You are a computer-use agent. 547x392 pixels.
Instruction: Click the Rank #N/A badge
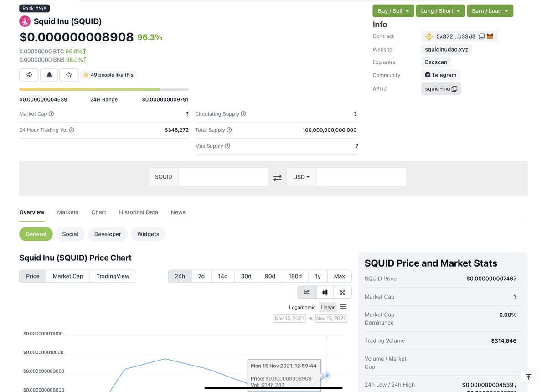pyautogui.click(x=35, y=8)
